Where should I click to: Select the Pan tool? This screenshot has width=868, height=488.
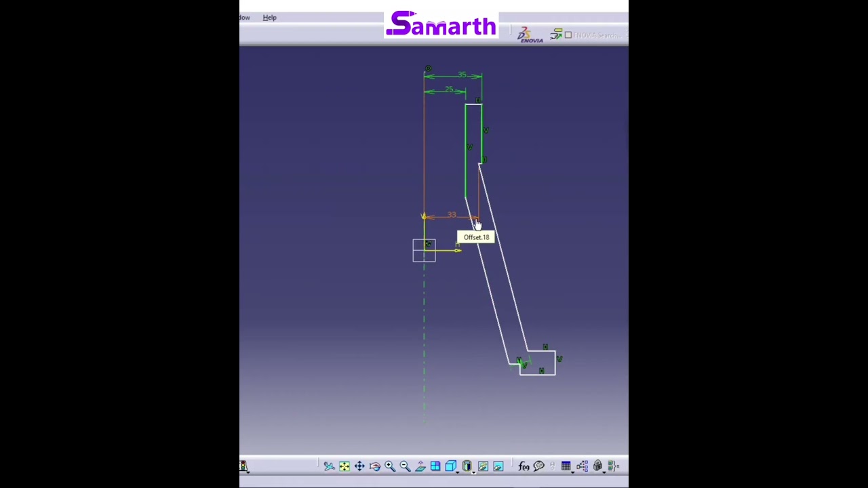point(359,466)
